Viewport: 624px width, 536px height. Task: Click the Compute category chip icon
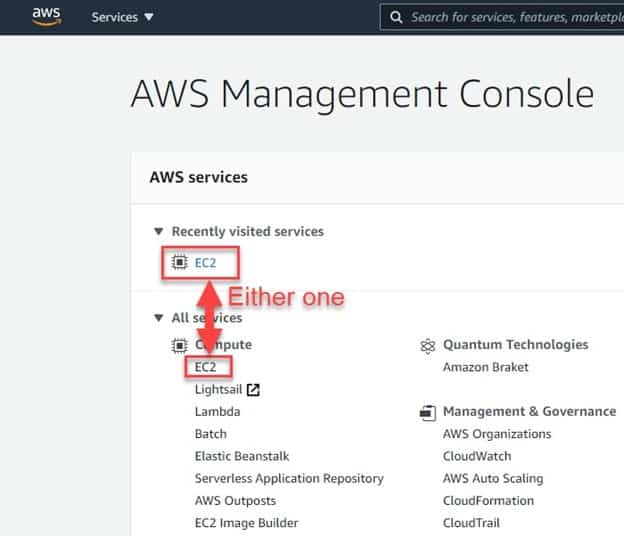point(179,345)
